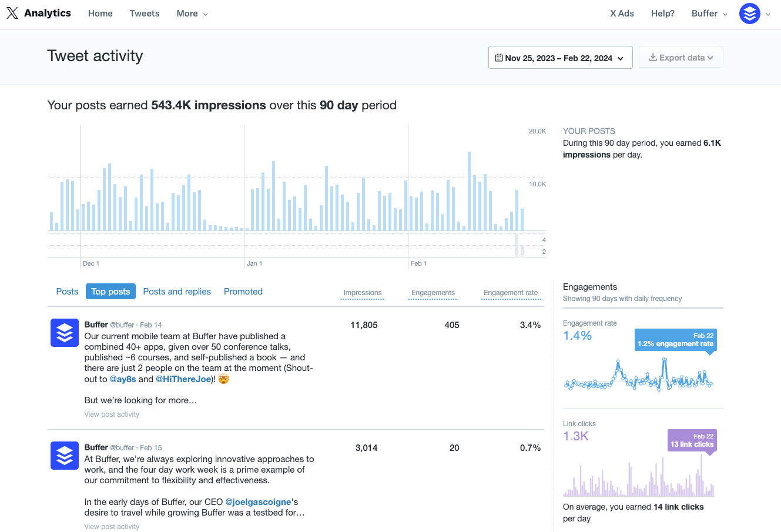Viewport: 781px width, 532px height.
Task: Open the Tweets menu item
Action: (x=145, y=14)
